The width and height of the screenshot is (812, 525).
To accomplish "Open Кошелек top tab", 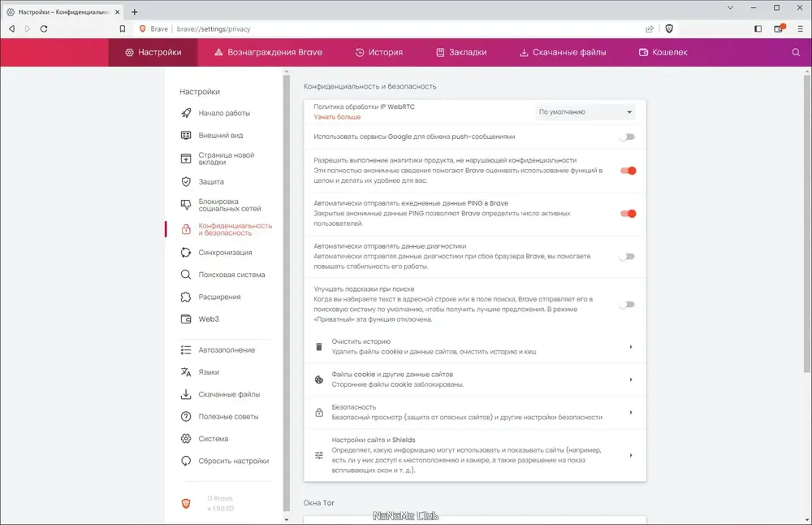I will click(663, 52).
